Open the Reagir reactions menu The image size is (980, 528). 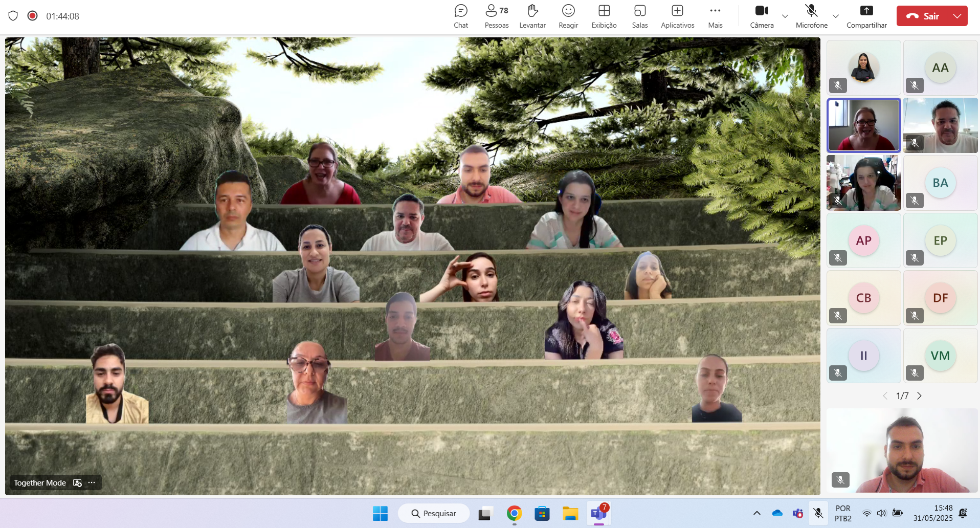pyautogui.click(x=568, y=16)
